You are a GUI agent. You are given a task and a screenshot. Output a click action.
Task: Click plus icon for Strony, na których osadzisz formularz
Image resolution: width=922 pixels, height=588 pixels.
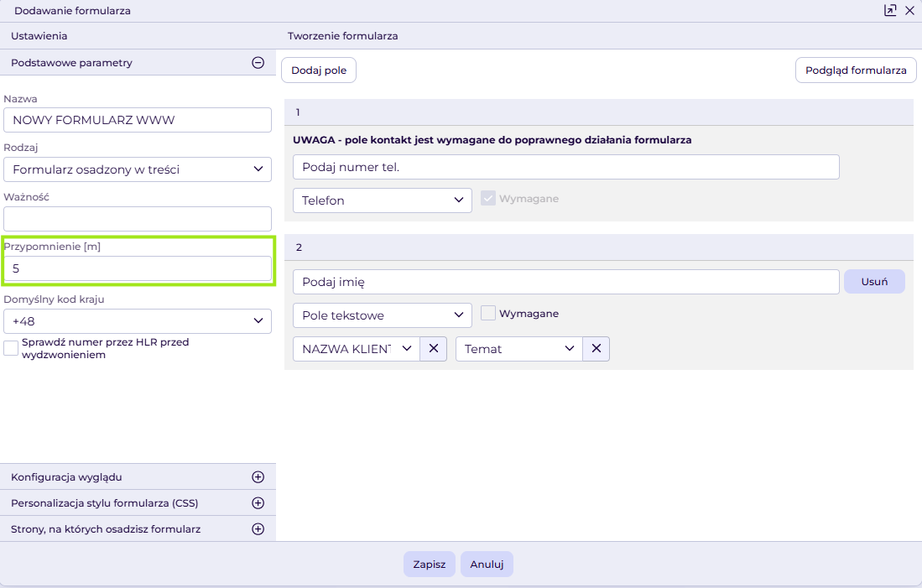[258, 529]
